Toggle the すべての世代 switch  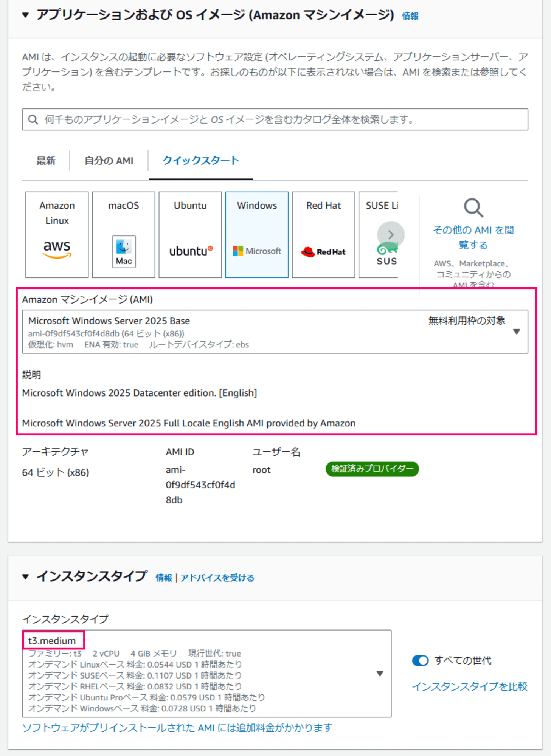coord(420,660)
